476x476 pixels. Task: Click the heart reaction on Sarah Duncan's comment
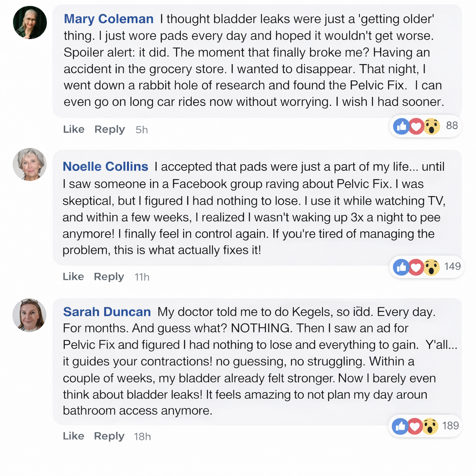point(415,426)
